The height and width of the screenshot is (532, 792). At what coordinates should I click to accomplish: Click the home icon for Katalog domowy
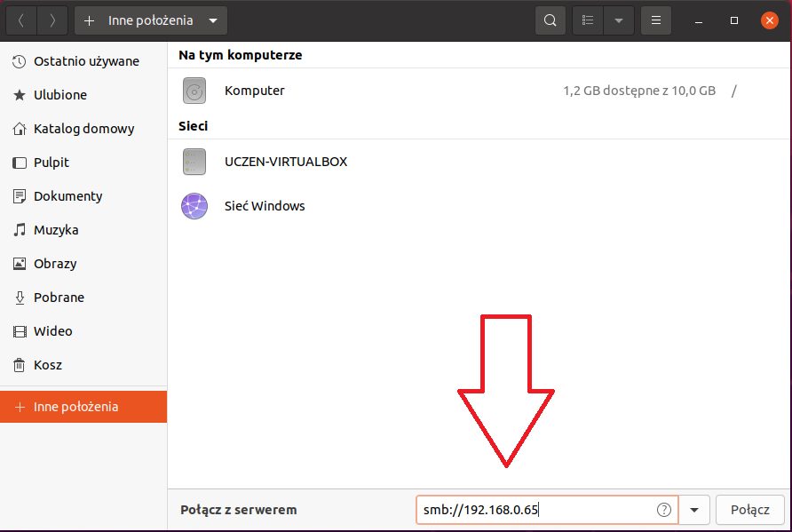click(x=20, y=129)
